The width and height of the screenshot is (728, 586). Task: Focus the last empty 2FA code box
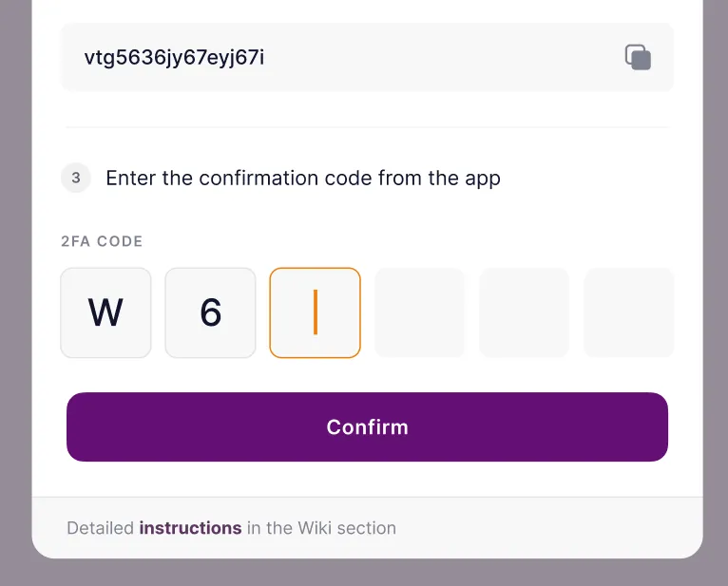click(628, 312)
